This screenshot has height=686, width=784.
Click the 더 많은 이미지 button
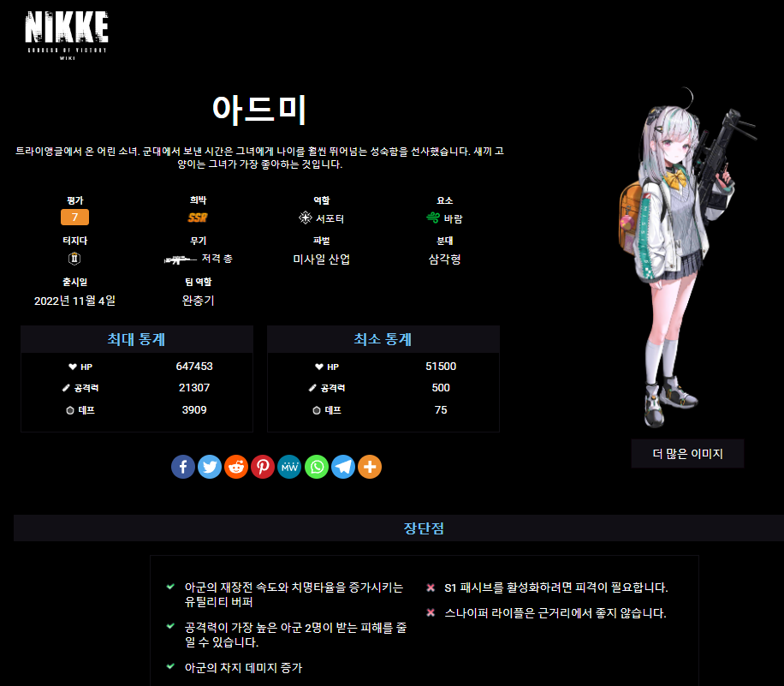coord(687,454)
